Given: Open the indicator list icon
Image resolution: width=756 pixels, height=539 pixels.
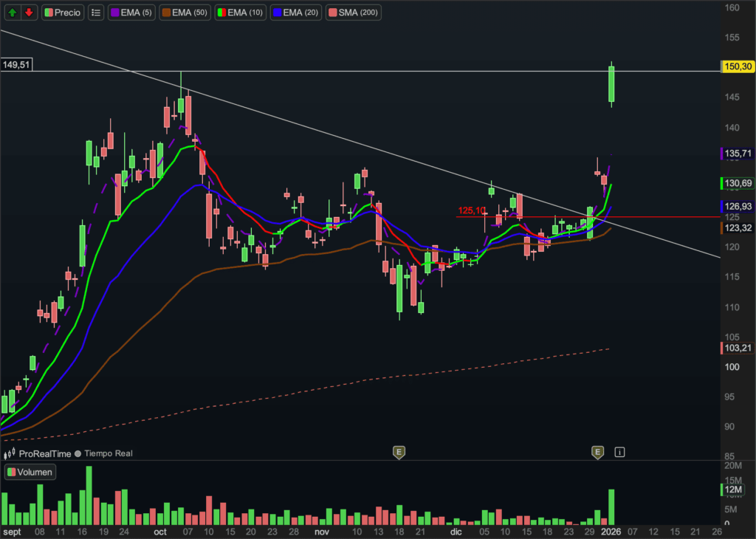Looking at the screenshot, I should (x=95, y=13).
